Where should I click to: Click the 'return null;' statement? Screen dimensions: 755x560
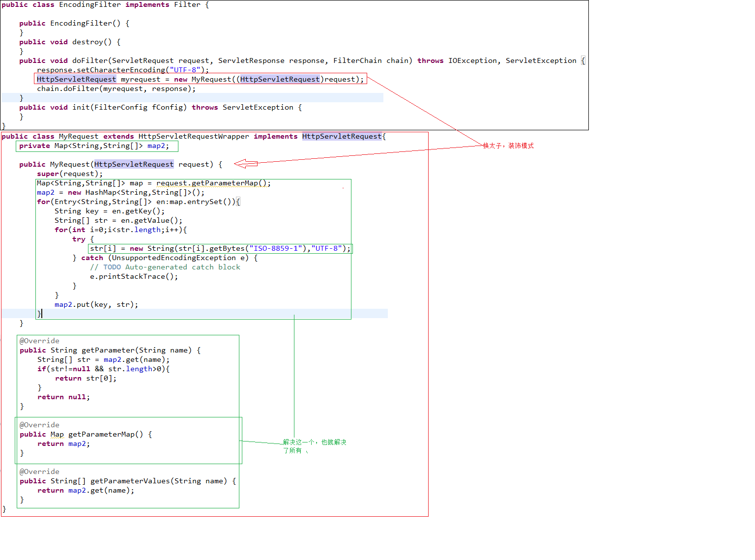[x=64, y=397]
